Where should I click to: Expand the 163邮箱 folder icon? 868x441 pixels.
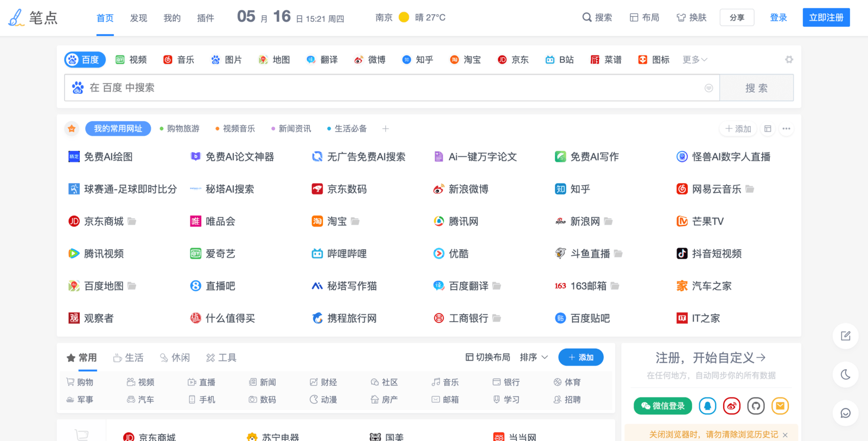pos(615,286)
